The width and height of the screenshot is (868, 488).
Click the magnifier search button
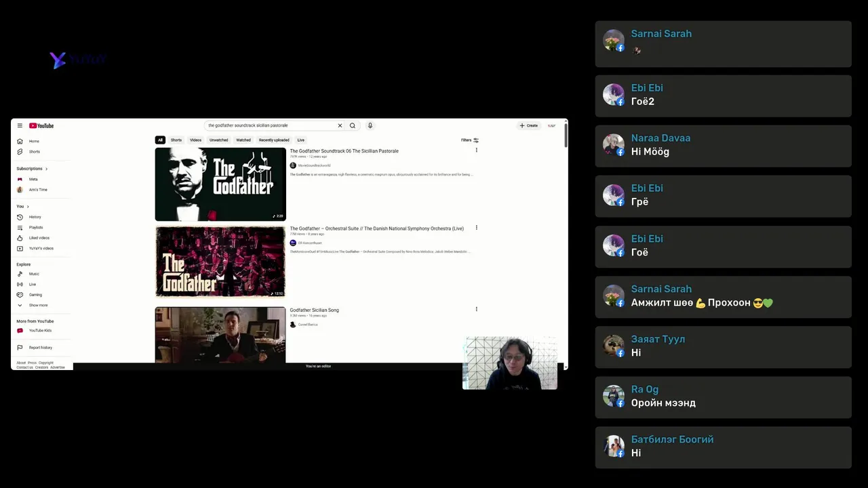[x=352, y=125]
